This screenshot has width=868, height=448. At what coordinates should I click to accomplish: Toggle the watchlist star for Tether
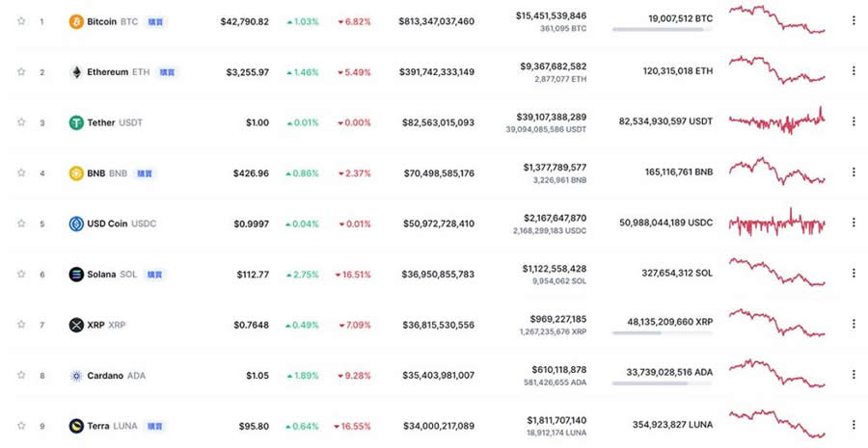[21, 122]
